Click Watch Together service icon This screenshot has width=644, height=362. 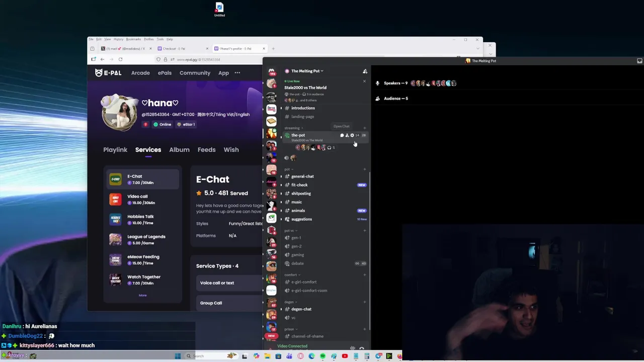tap(115, 280)
